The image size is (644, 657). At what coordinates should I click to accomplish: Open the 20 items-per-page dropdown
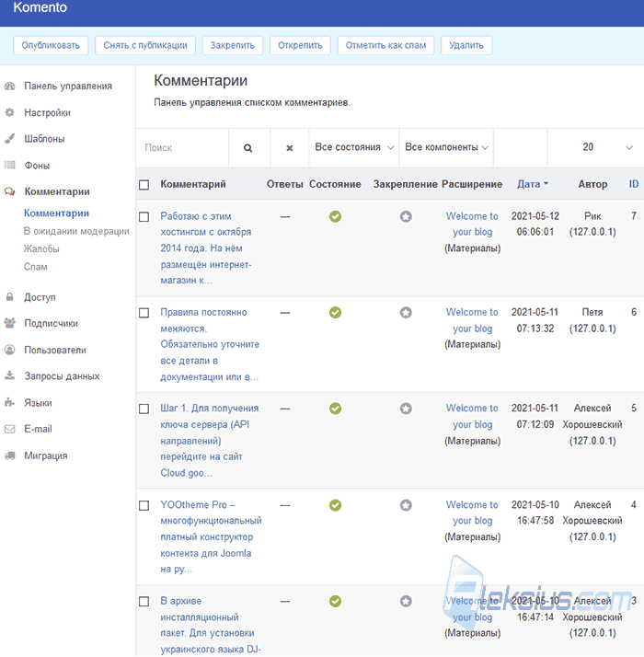pos(596,147)
